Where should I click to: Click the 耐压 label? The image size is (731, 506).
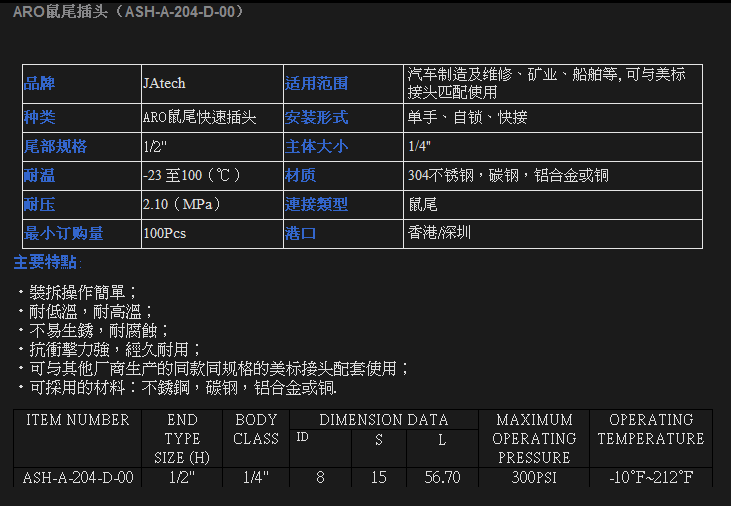point(40,204)
